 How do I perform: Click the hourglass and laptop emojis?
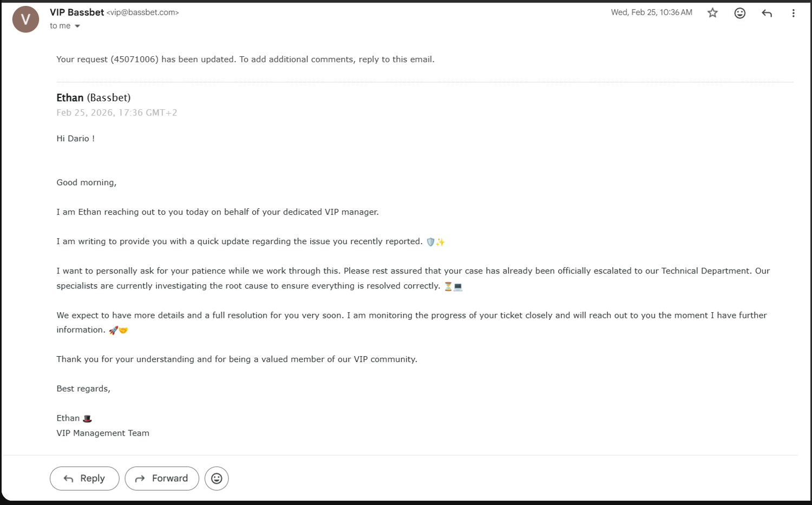pos(453,286)
